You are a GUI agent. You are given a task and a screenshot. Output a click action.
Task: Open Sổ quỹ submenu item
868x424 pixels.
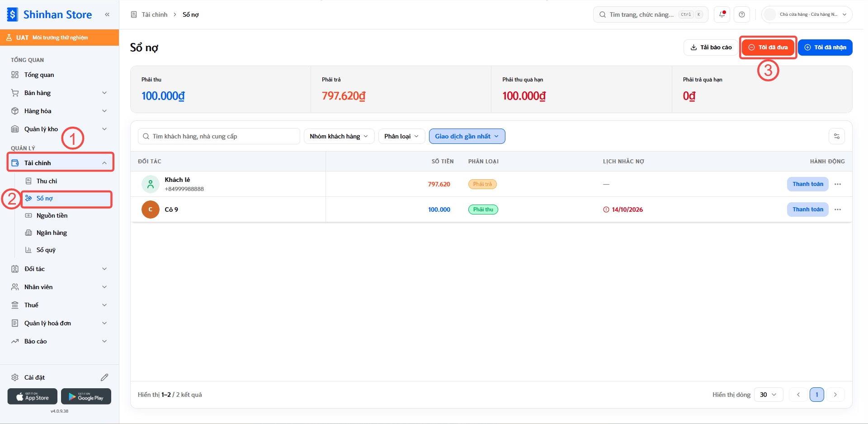(x=67, y=250)
